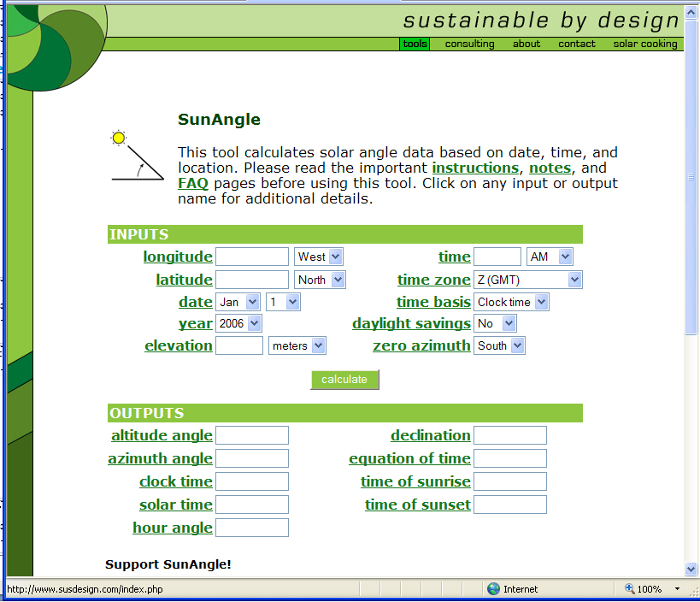This screenshot has height=602, width=700.
Task: Open the North latitude direction dropdown
Action: click(320, 280)
